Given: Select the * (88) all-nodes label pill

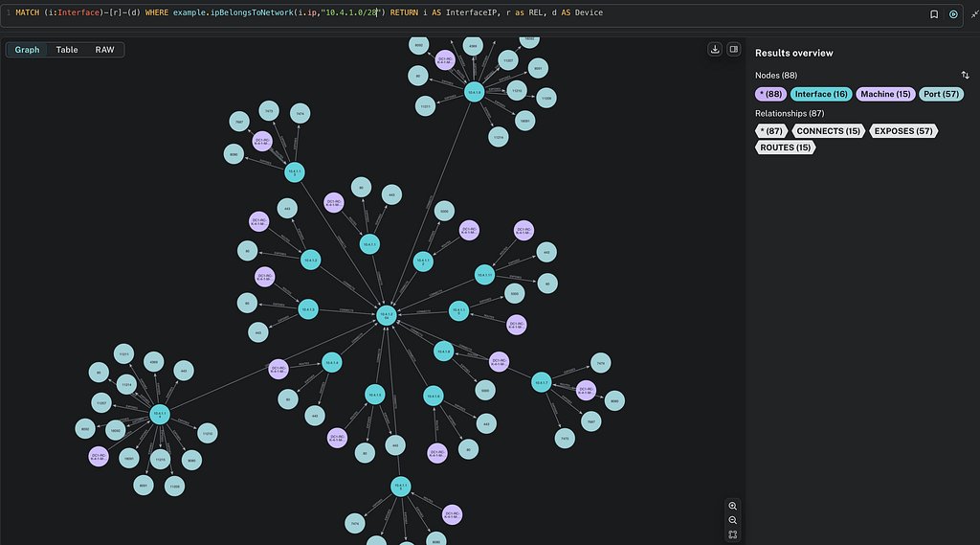Looking at the screenshot, I should tap(770, 94).
